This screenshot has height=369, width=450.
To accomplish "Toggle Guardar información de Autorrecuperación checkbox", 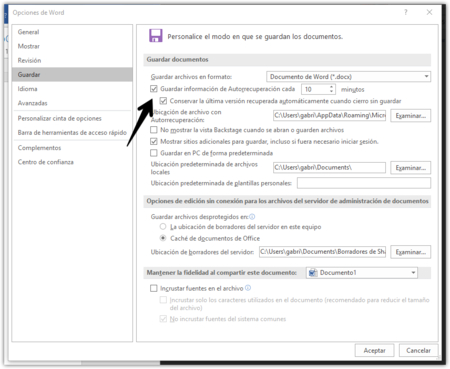I will [154, 89].
